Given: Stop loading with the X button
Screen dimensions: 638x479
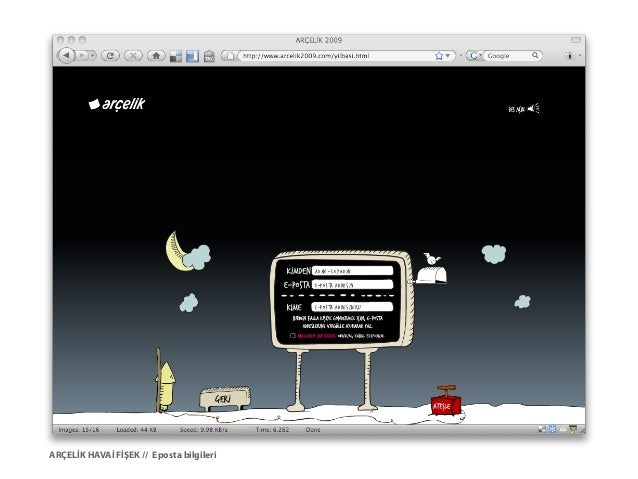Looking at the screenshot, I should [x=133, y=55].
